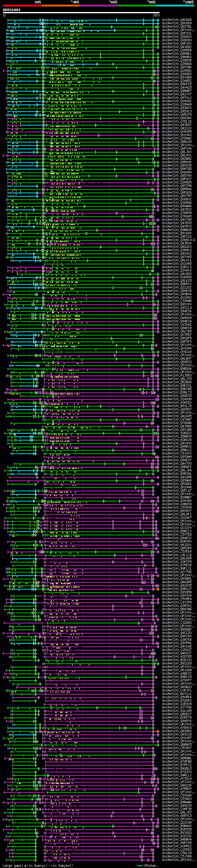Pick the UniRef100_Q9ZUC3 hit label
Viewport: 197px width, 868px height.
[177, 111]
